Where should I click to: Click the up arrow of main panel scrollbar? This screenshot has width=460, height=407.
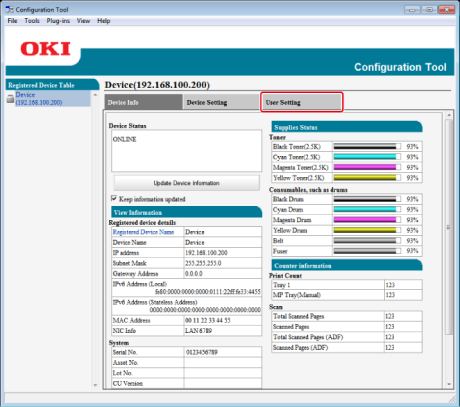(449, 115)
